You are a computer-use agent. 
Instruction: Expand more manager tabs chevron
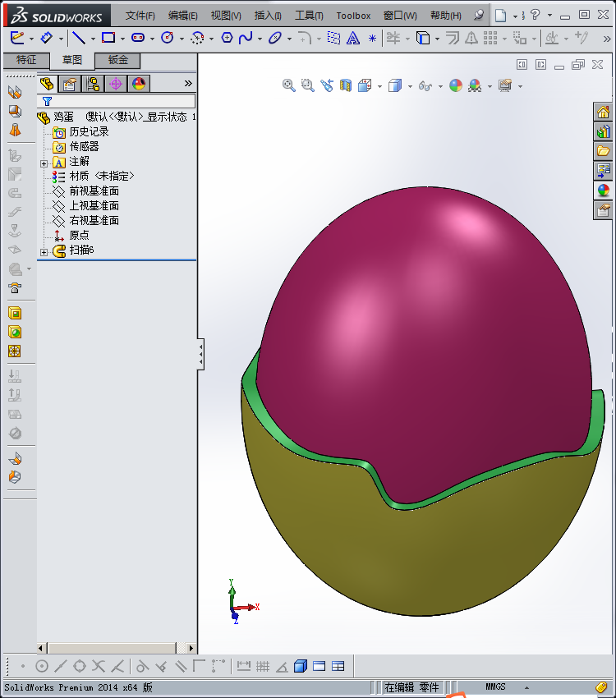[x=188, y=83]
